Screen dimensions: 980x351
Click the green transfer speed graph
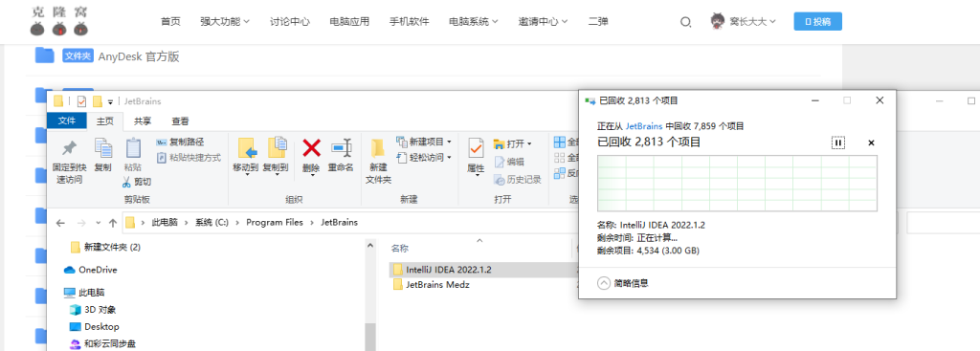tap(738, 184)
